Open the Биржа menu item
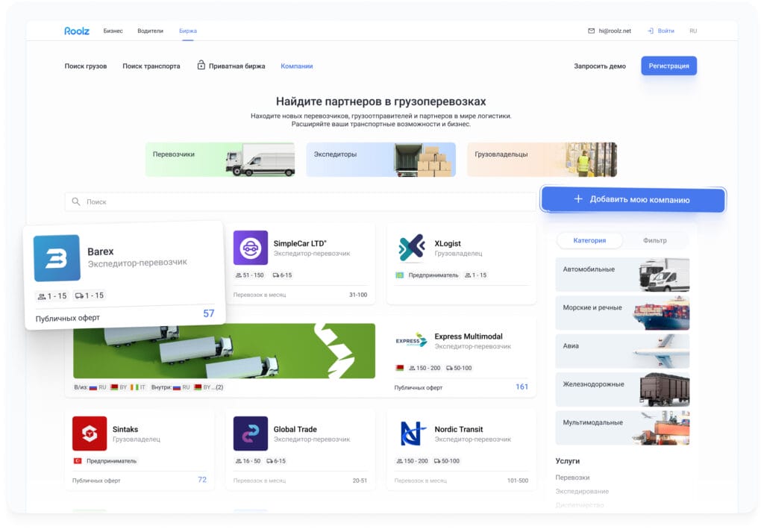764x532 pixels. click(x=188, y=31)
